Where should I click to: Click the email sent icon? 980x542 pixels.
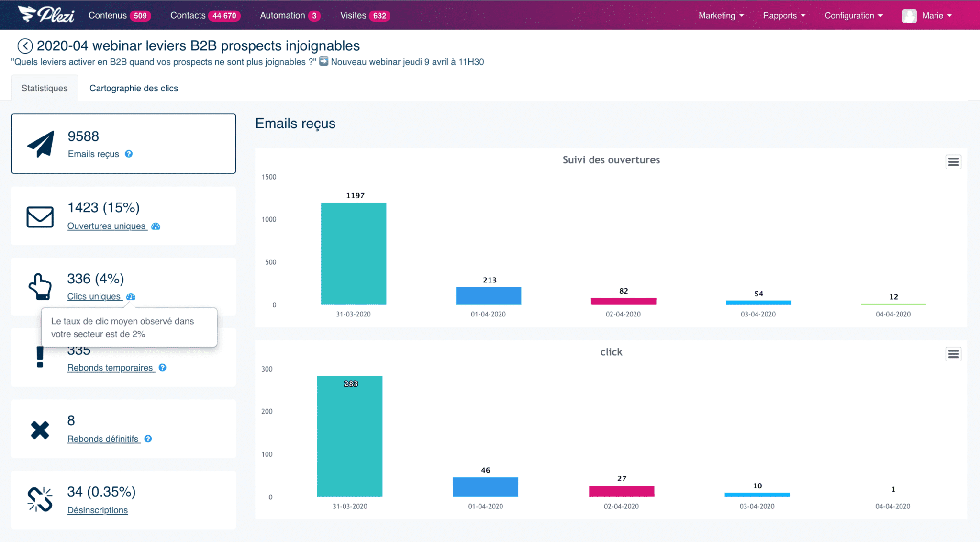[x=40, y=143]
